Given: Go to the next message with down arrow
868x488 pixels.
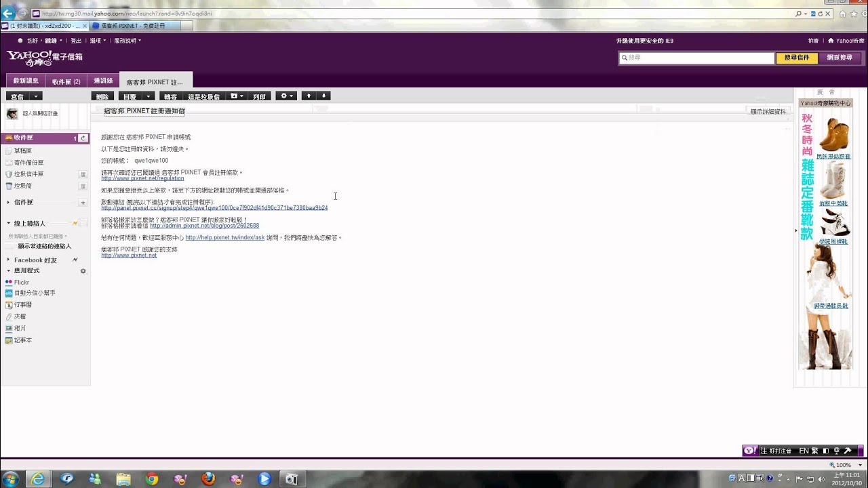Looking at the screenshot, I should [323, 96].
